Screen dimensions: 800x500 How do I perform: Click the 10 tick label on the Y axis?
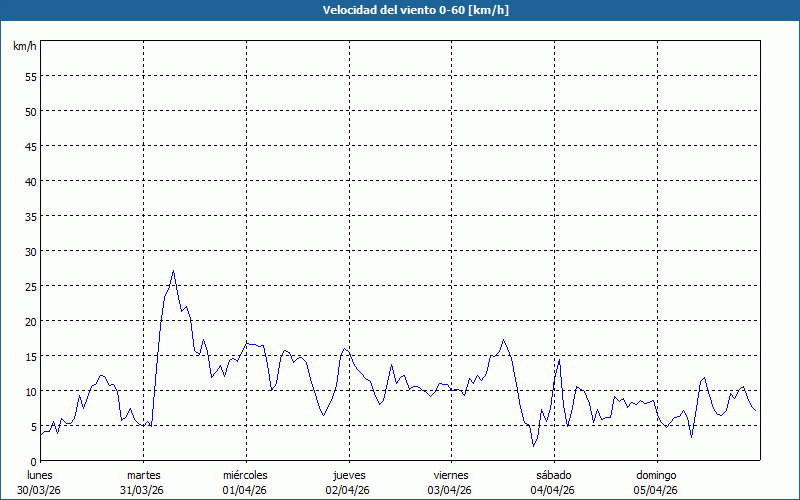[30, 391]
